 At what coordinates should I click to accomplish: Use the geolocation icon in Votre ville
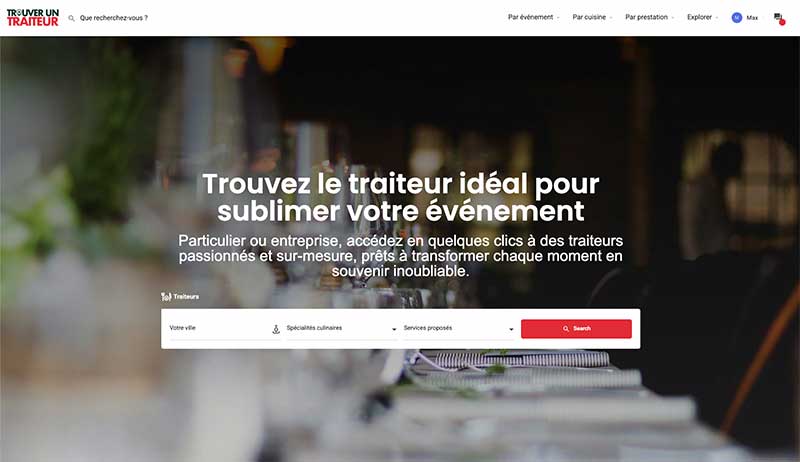pos(276,329)
